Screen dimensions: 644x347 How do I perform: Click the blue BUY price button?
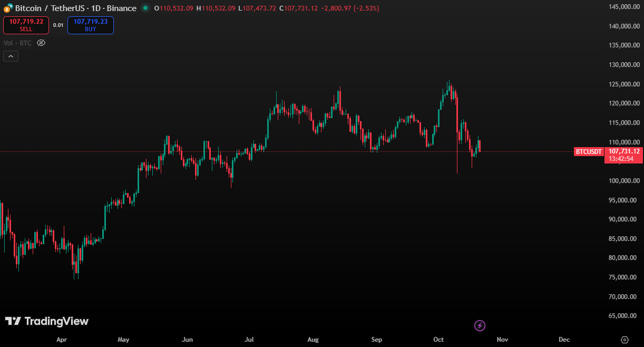coord(91,25)
